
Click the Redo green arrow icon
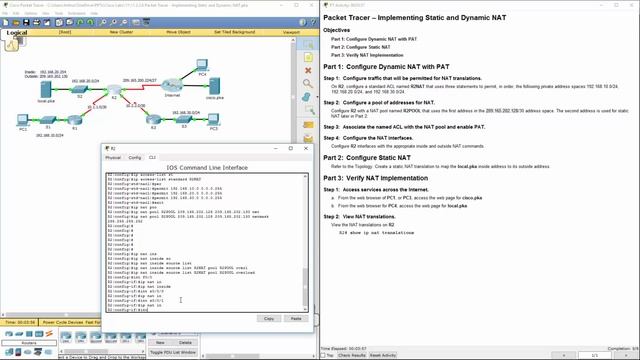[x=90, y=22]
